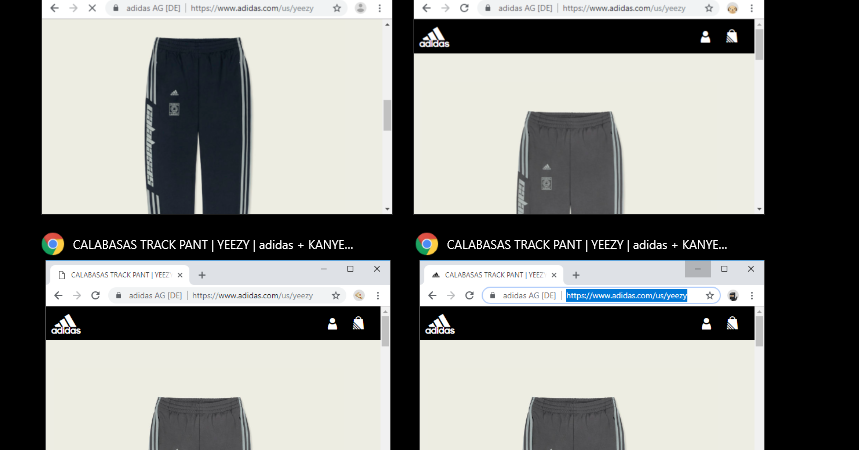This screenshot has height=450, width=859.
Task: Click the profile avatar in the top-right Chrome toolbar
Action: 733,7
